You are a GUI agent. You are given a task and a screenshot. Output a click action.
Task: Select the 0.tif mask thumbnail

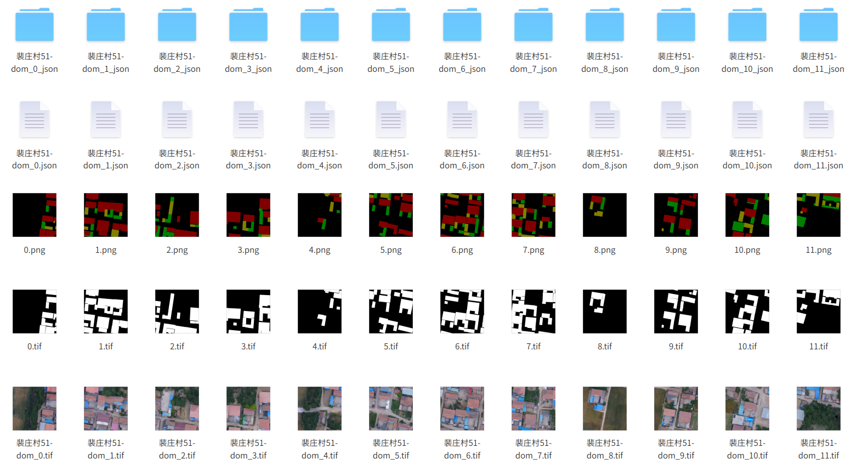tap(35, 312)
